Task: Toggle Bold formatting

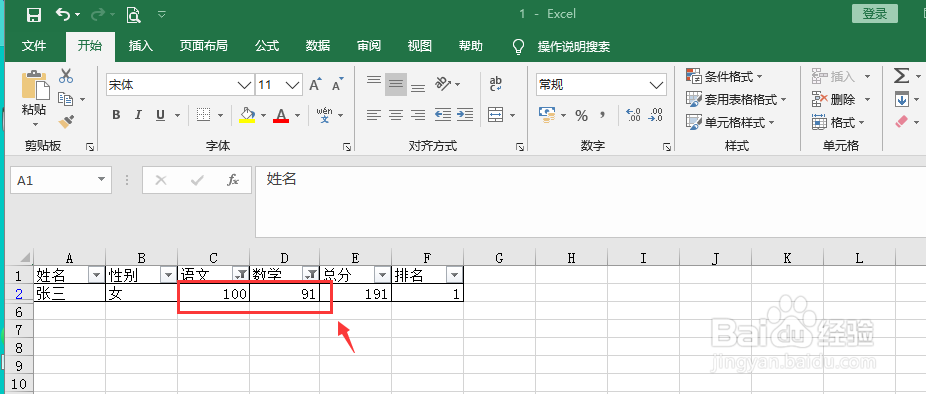Action: pos(116,115)
